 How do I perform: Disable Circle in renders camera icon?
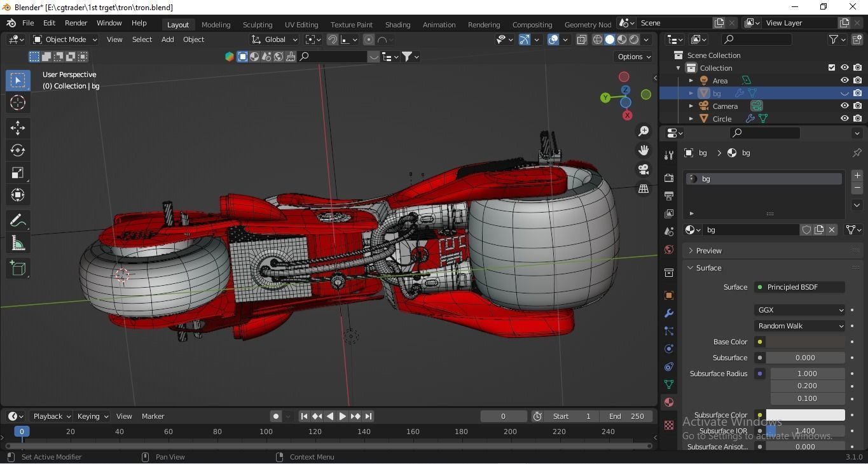coord(858,118)
